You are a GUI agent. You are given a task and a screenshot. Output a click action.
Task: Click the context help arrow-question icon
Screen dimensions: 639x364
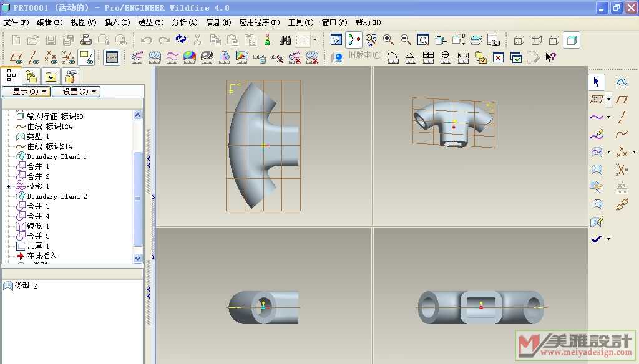click(550, 57)
